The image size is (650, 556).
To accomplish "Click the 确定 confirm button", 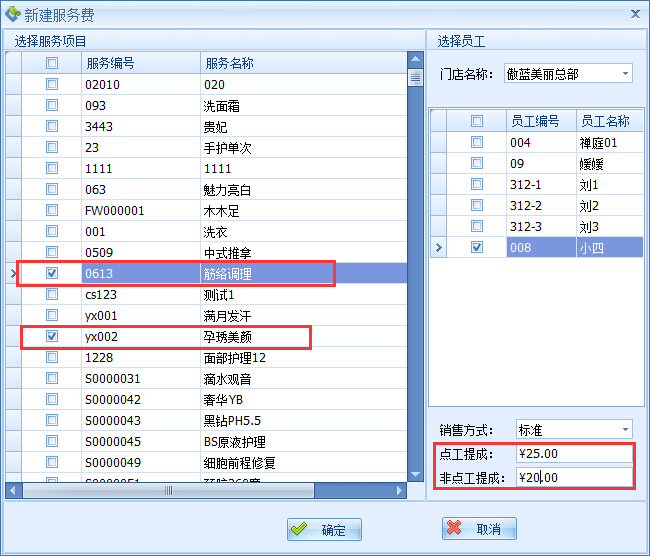I will tap(323, 530).
